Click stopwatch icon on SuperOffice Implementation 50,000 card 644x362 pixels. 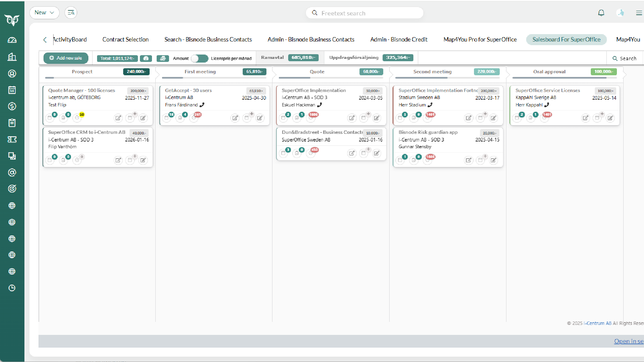(311, 117)
